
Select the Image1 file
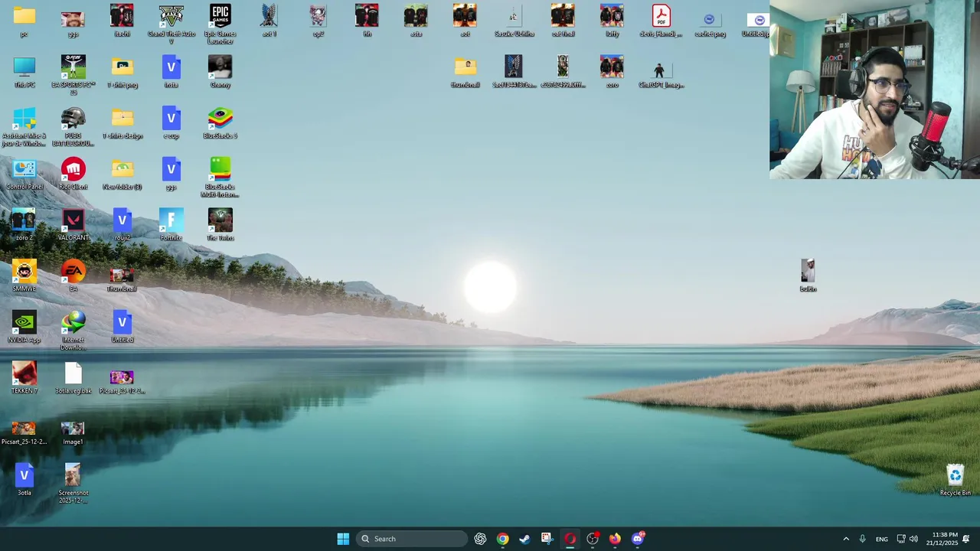click(73, 432)
